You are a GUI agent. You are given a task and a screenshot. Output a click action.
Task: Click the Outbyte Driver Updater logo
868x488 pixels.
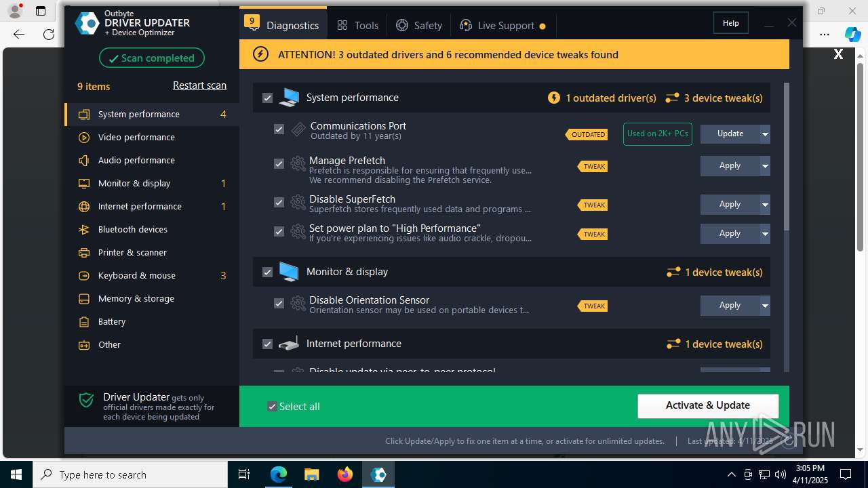(x=87, y=23)
